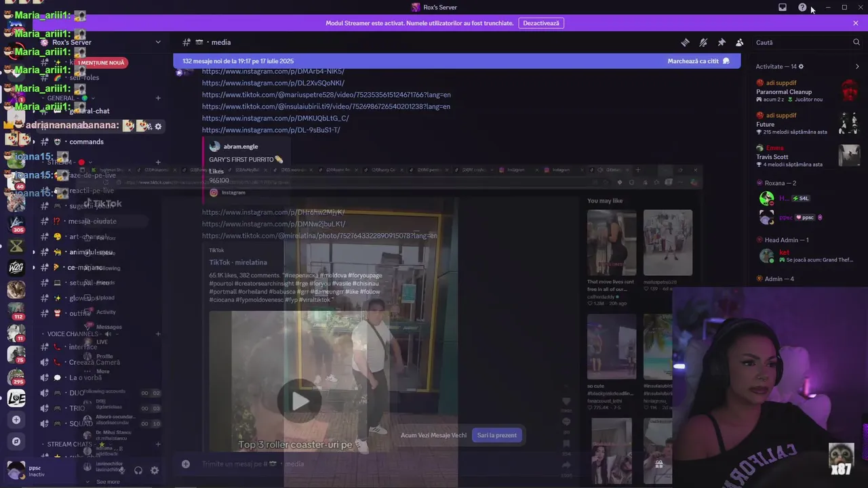Show pinned messages via pin icon
The image size is (868, 488).
point(722,42)
